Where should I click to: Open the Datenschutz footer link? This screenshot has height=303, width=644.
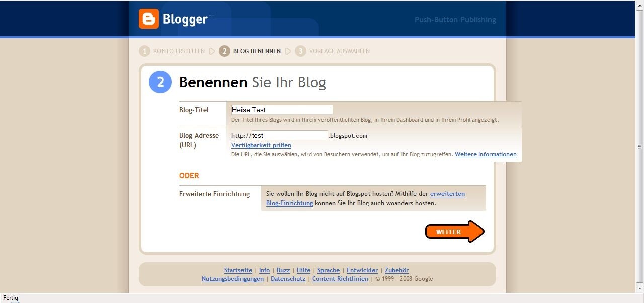(x=288, y=279)
